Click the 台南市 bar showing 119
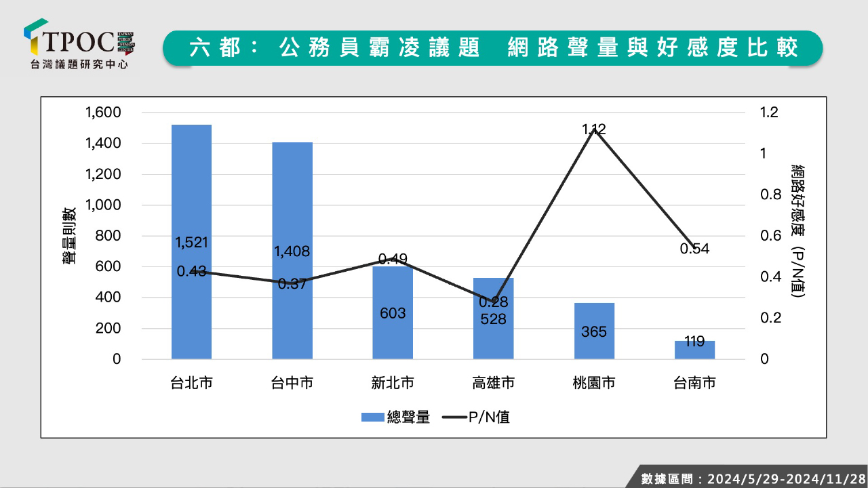Screen dimensions: 868x488 click(694, 350)
